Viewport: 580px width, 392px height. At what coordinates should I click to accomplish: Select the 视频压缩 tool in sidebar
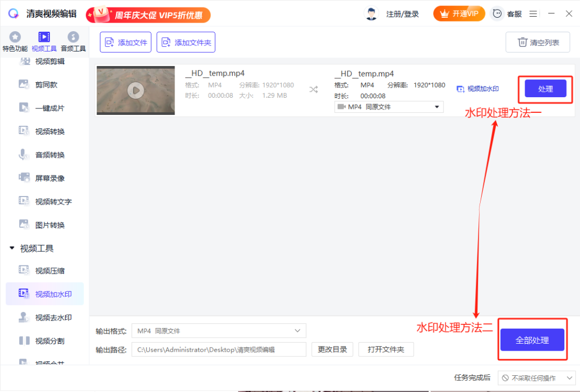(44, 270)
